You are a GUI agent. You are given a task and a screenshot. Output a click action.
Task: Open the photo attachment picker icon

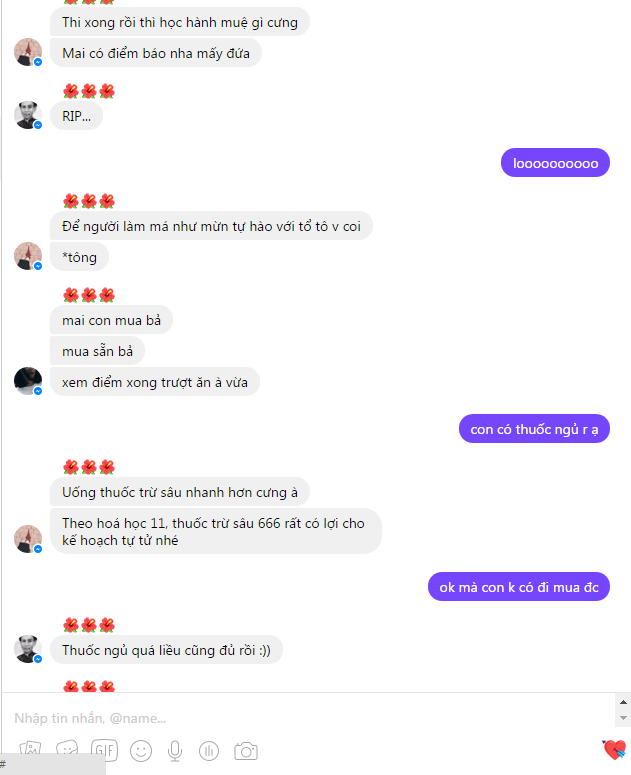point(30,751)
